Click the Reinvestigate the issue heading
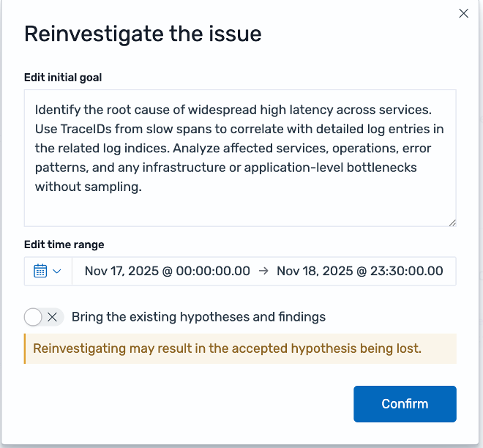Screen dimensions: 483x448 click(143, 34)
